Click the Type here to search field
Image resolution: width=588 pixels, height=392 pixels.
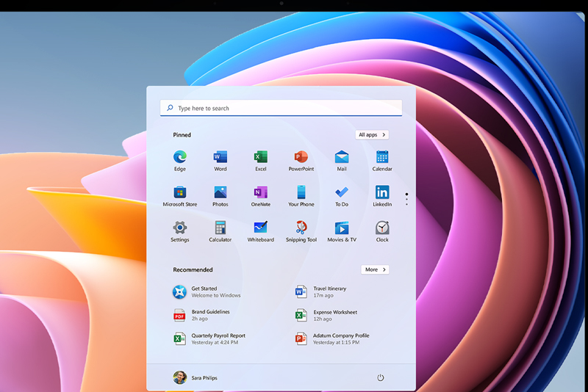[281, 108]
